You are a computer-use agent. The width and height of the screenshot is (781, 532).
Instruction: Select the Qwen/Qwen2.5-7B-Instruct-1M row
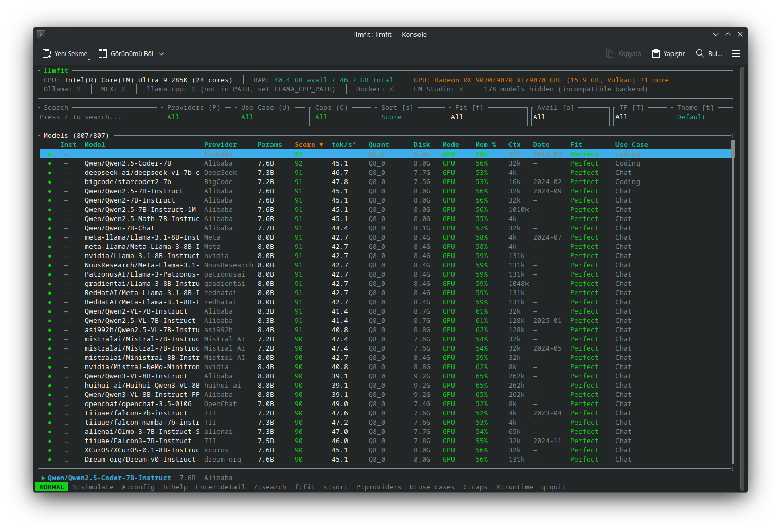[385, 210]
